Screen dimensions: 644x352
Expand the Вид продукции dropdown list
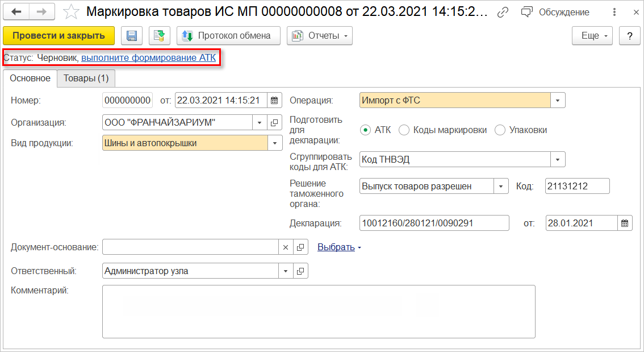click(275, 143)
